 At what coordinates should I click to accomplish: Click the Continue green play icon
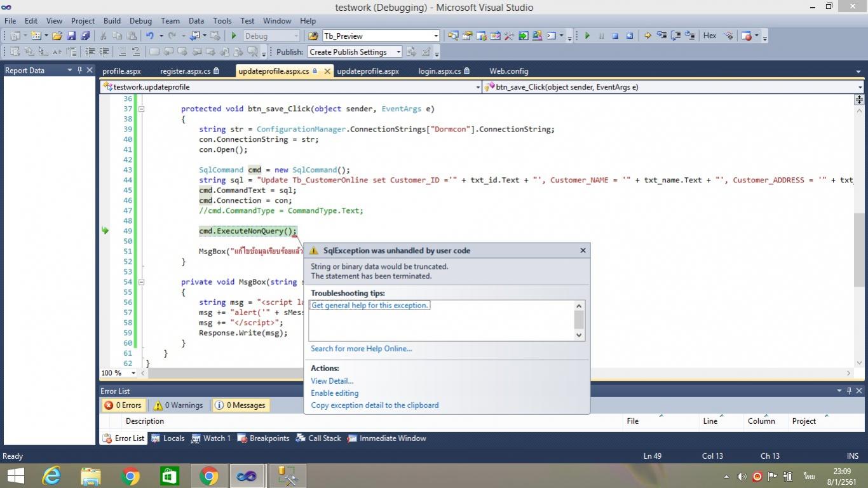[587, 36]
